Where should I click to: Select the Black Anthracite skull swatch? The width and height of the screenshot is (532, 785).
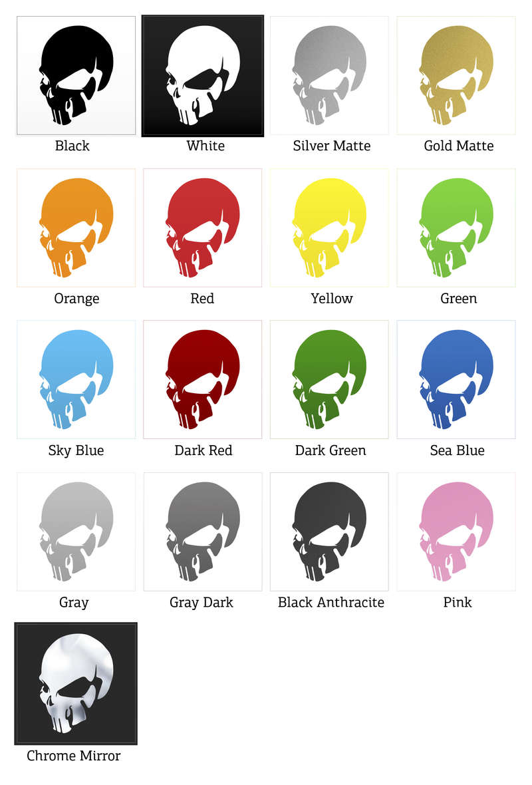coord(329,532)
